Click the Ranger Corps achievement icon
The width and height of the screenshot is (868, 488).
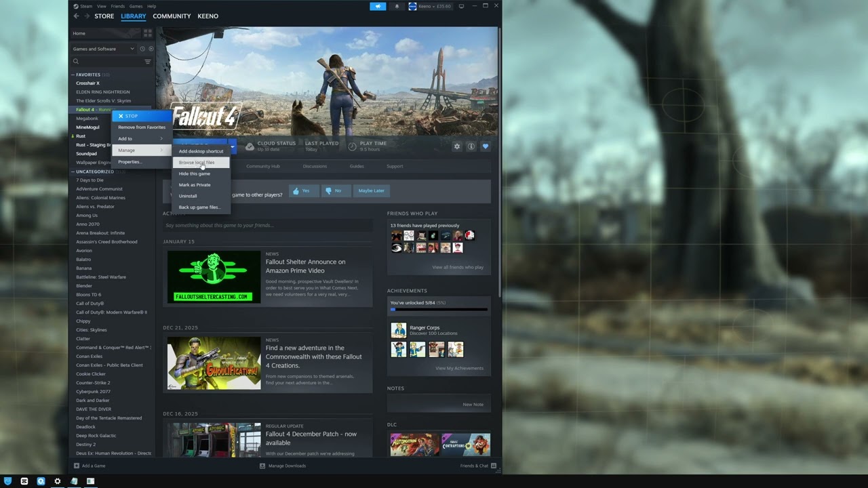[399, 330]
